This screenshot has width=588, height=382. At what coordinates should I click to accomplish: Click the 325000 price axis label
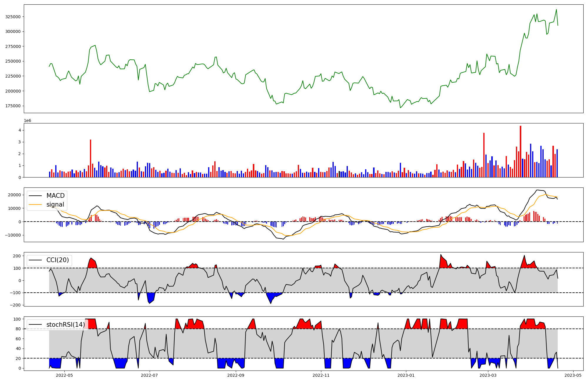click(x=13, y=17)
